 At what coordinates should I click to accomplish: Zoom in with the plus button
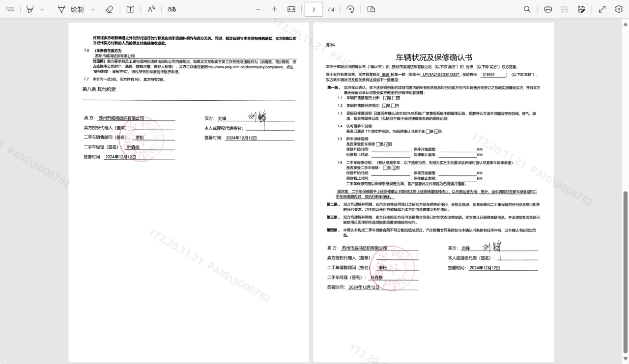point(274,9)
